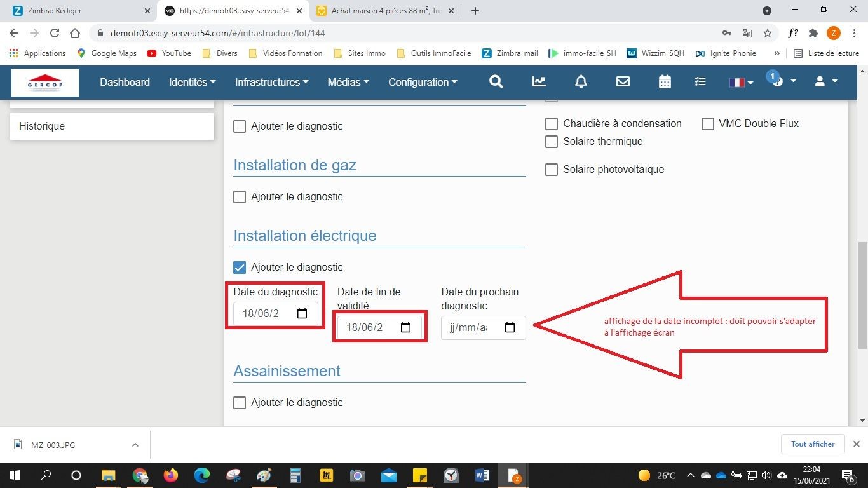Screen dimensions: 868x488
Task: Open calendar picker for Date du diagnostic
Action: (x=302, y=313)
